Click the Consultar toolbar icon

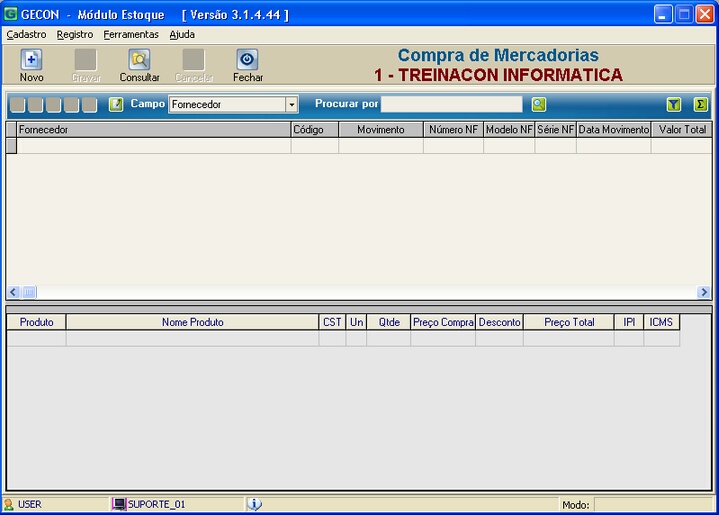click(139, 59)
